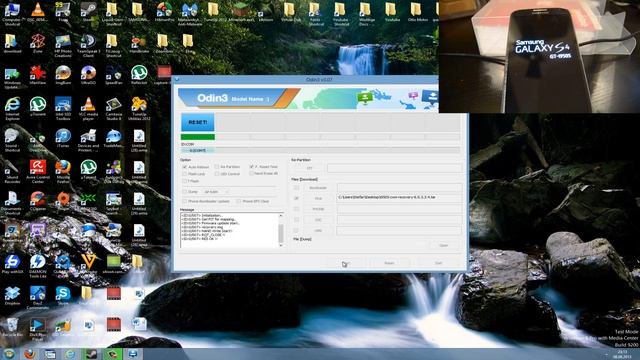This screenshot has width=640, height=360.
Task: Click Galaxy S4 video overlay thumbnail
Action: click(x=539, y=56)
